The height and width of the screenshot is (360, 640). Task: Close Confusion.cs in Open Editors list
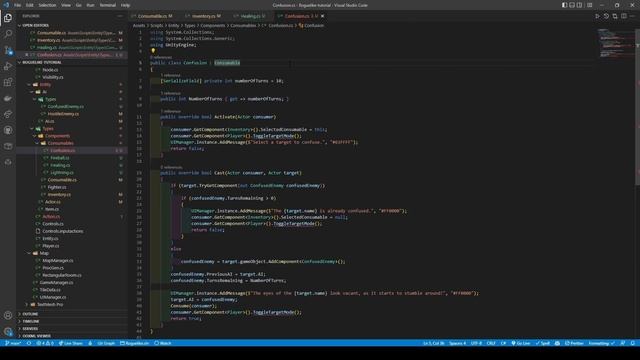[27, 55]
